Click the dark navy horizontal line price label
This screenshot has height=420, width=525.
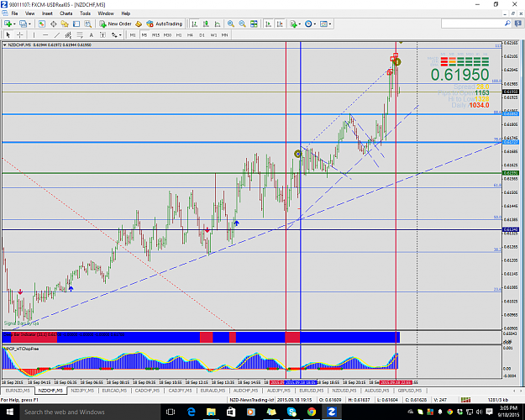coord(511,229)
